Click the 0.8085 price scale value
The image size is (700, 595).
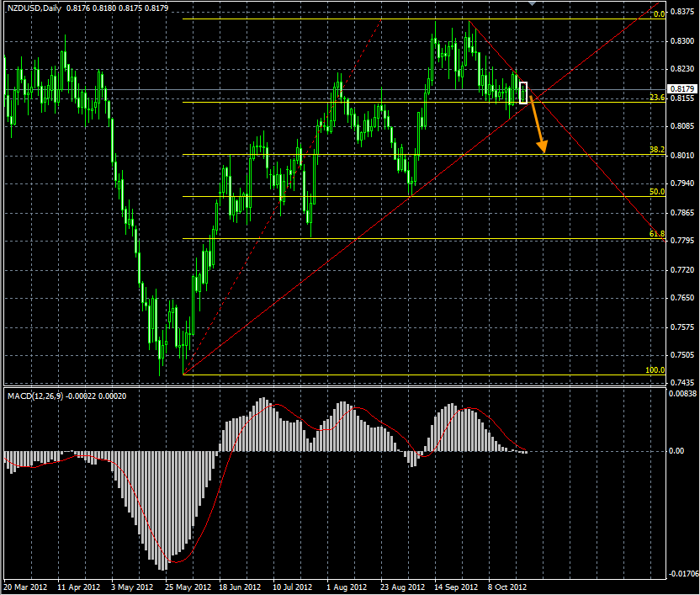click(x=682, y=126)
